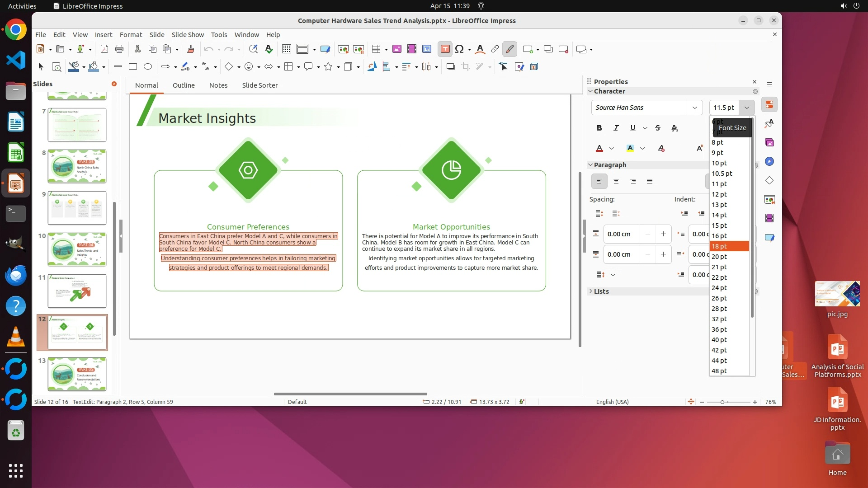The height and width of the screenshot is (488, 868).
Task: Open the Source Han Sans font dropdown
Action: click(x=695, y=108)
